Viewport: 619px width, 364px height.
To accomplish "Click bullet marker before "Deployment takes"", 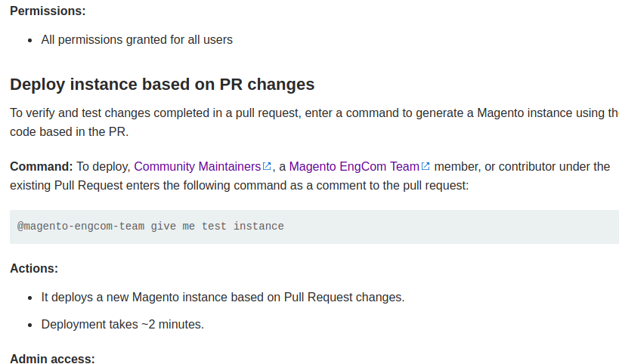I will click(30, 325).
